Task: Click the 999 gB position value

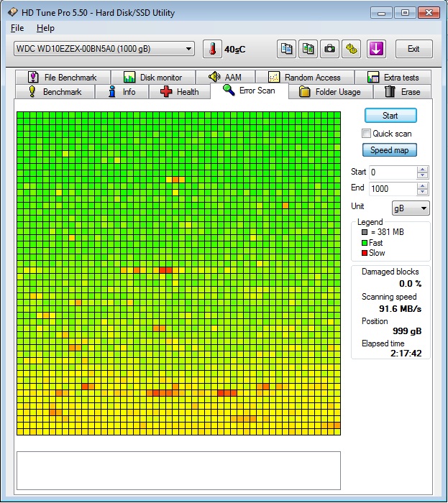Action: (407, 331)
